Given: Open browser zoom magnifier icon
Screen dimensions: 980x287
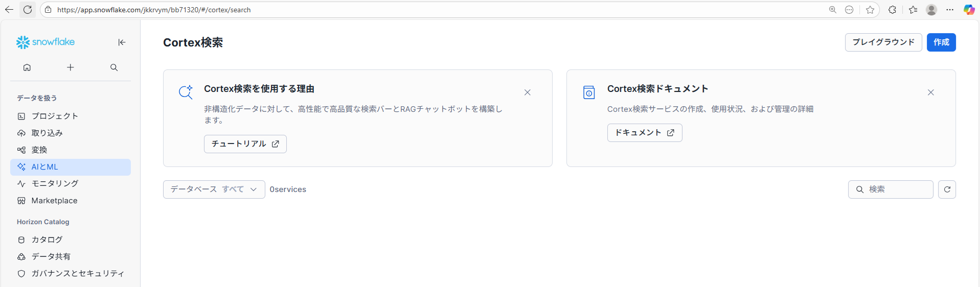Looking at the screenshot, I should 833,10.
